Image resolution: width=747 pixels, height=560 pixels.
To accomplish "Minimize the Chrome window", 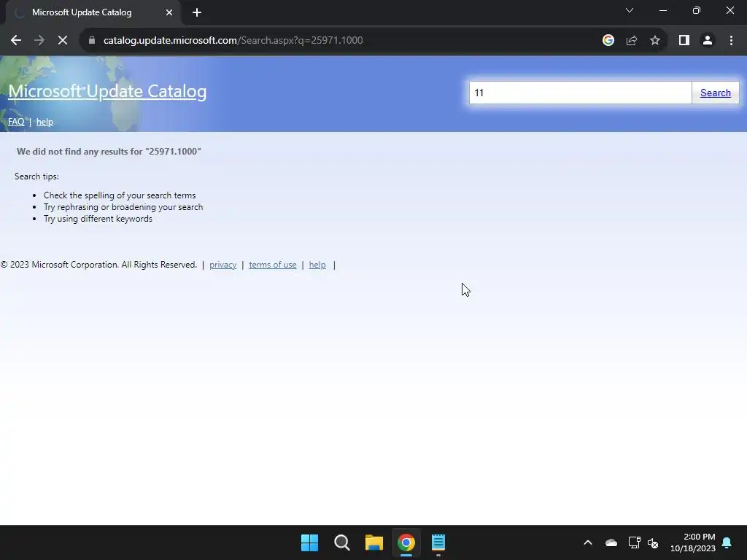I will pos(662,10).
